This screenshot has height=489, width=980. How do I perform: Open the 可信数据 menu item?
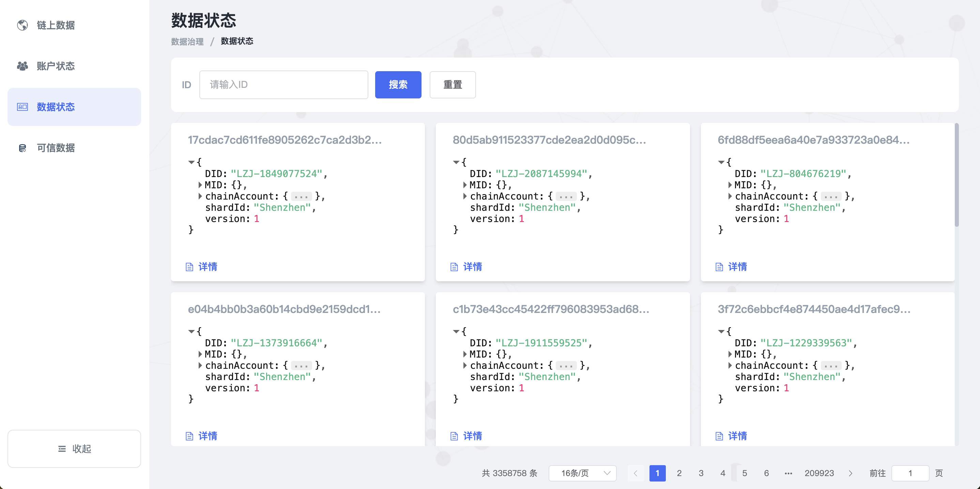tap(56, 148)
